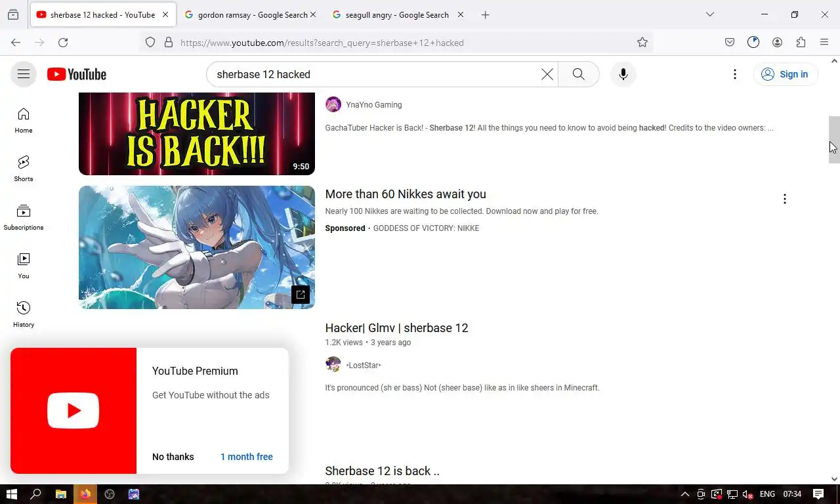Click the GODDESS OF VICTORY: NIKKE advertiser text
840x504 pixels.
click(x=426, y=228)
